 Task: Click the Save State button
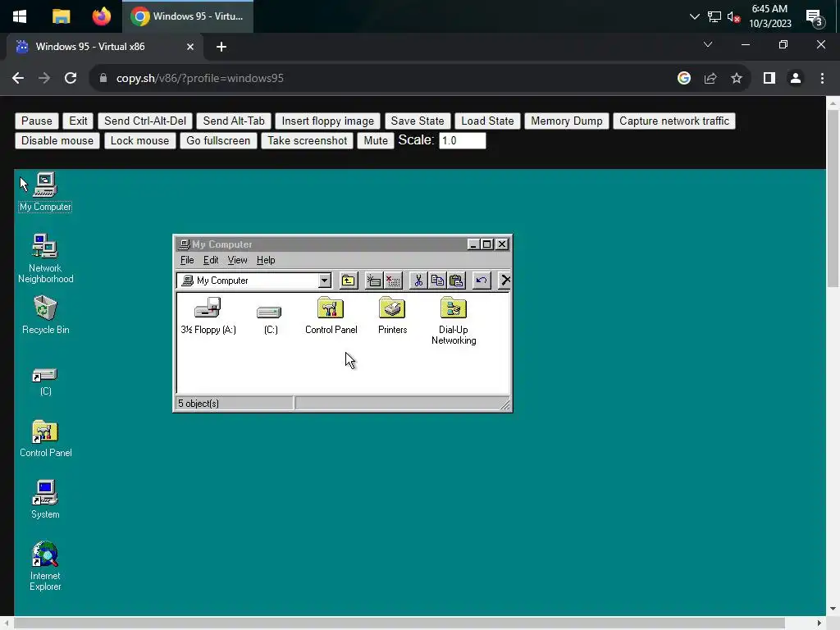point(418,121)
